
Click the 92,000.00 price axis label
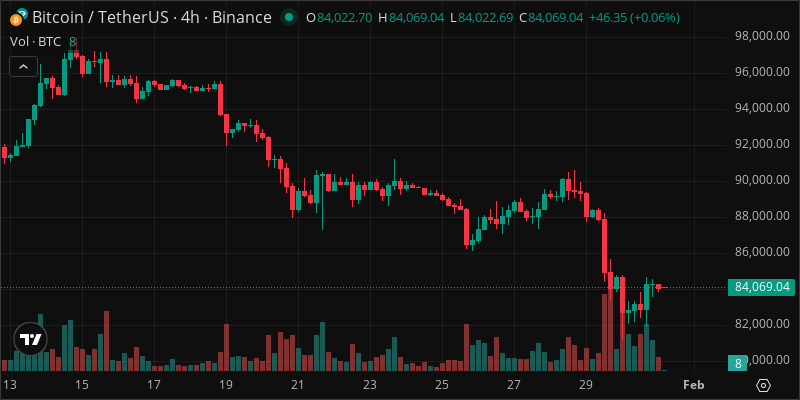762,144
